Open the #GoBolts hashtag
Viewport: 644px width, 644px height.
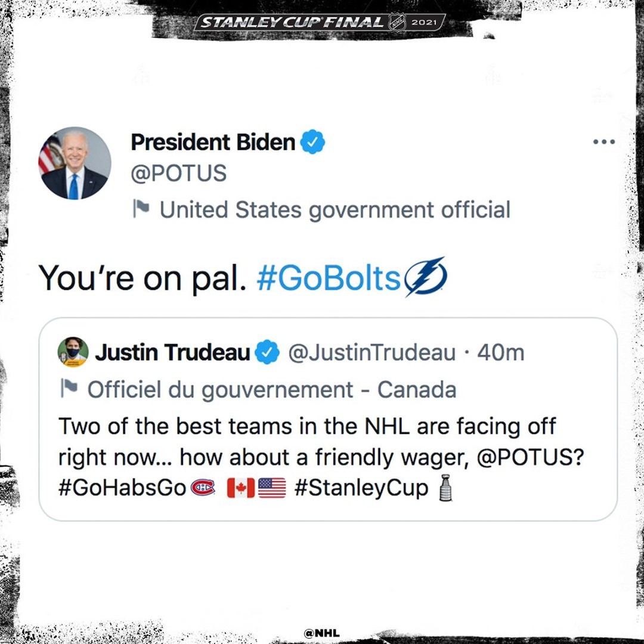329,278
